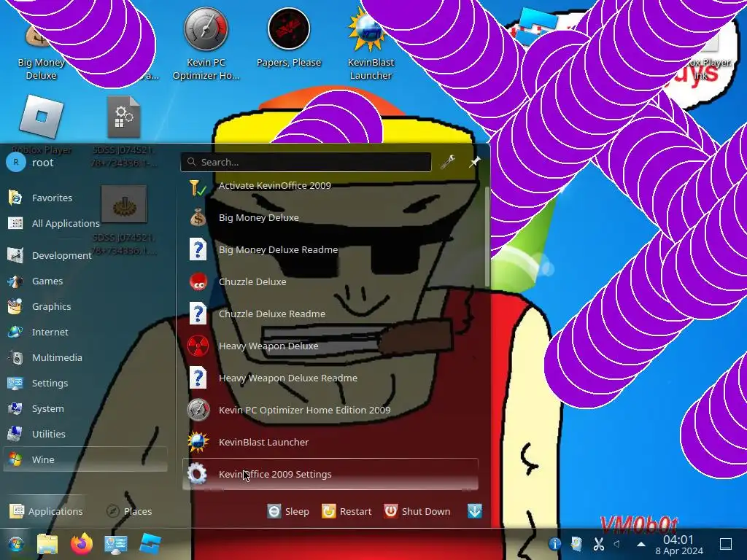Expand more session options arrow
This screenshot has height=560, width=747.
tap(474, 511)
